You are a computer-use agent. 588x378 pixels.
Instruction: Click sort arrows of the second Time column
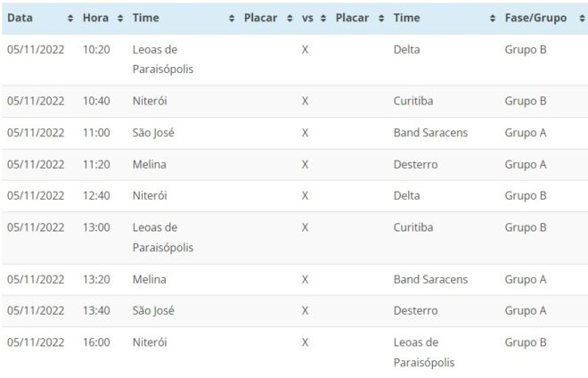point(493,19)
